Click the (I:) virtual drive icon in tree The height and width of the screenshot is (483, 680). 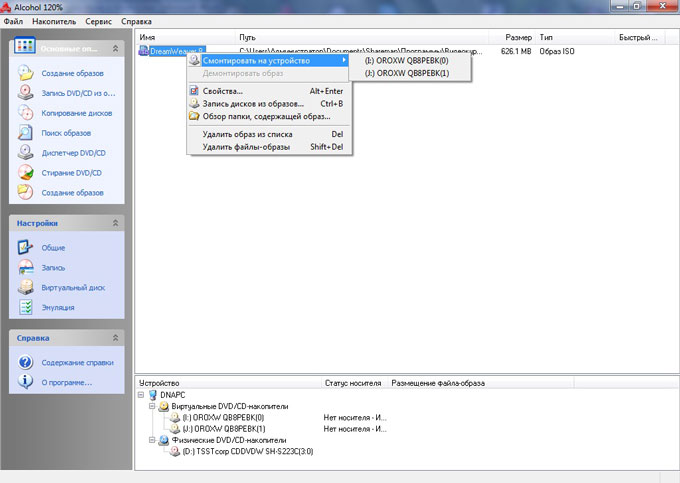tap(175, 417)
